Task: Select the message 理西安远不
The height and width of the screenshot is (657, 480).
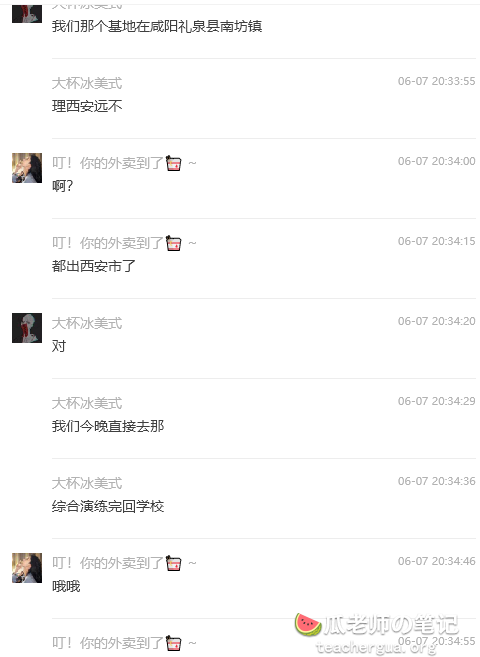Action: [x=87, y=106]
